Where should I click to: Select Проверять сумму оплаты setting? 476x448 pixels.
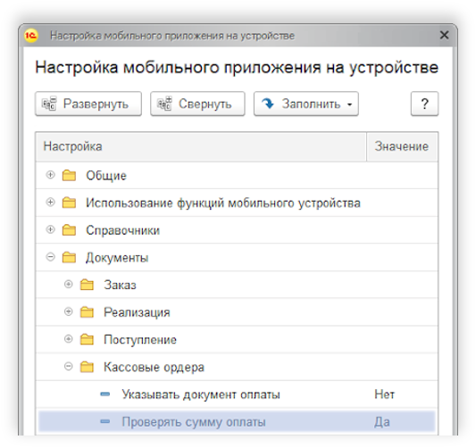point(194,422)
